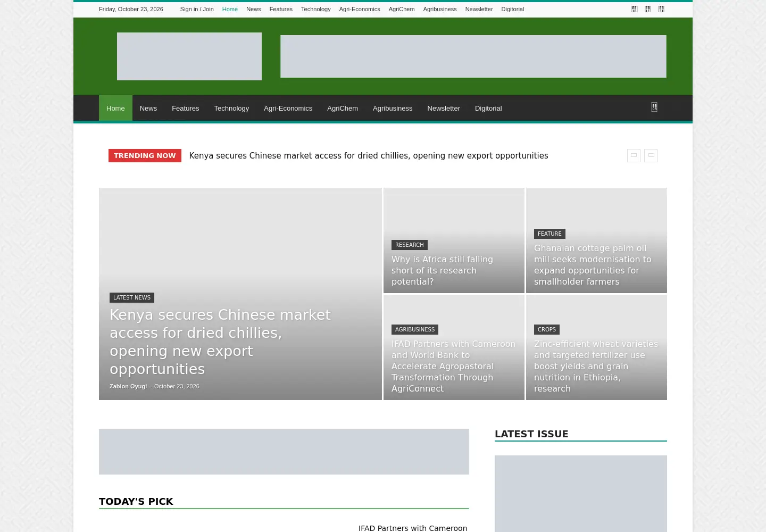Click Newsletter in the top utility bar
This screenshot has width=766, height=532.
(x=479, y=9)
